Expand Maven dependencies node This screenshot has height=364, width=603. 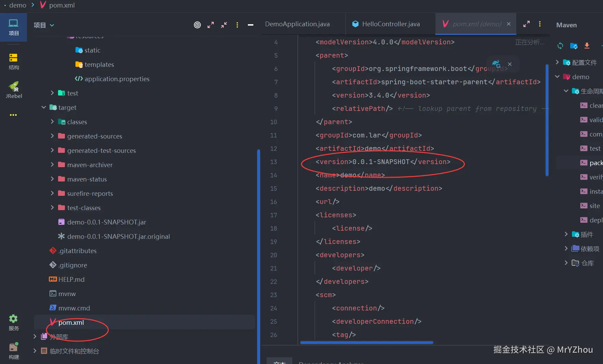(x=566, y=248)
